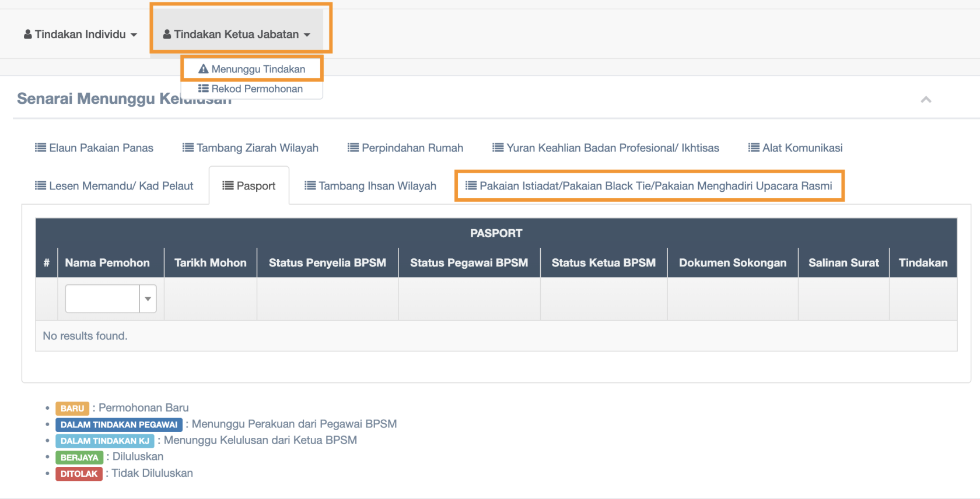Sort by the Tarikh Mohon column header
The height and width of the screenshot is (499, 980).
tap(211, 263)
